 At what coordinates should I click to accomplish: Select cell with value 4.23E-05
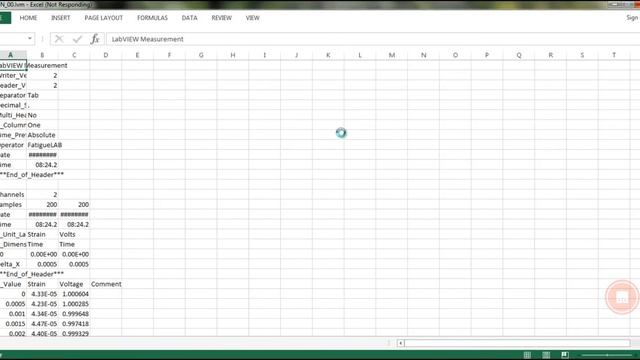[x=42, y=304]
